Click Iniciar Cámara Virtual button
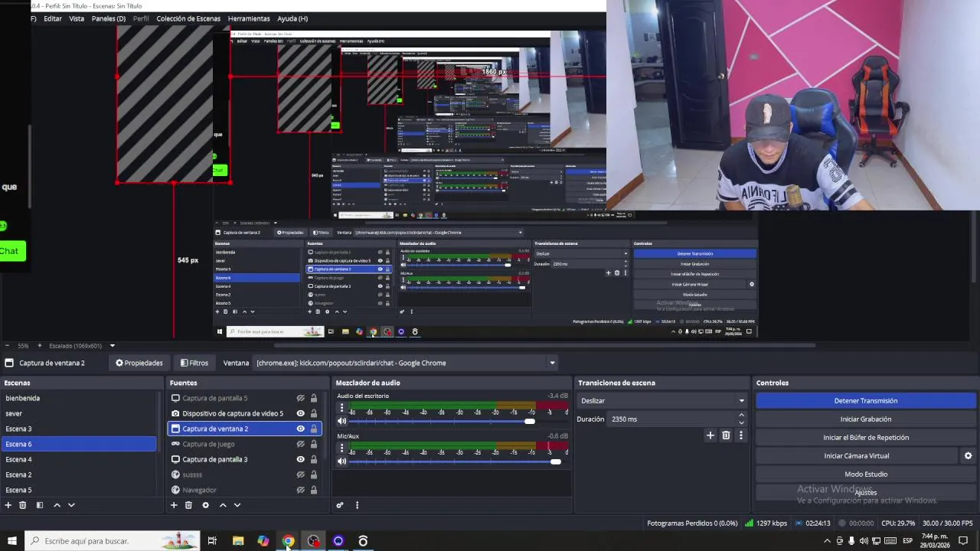Screen dimensions: 980x551 pyautogui.click(x=857, y=456)
